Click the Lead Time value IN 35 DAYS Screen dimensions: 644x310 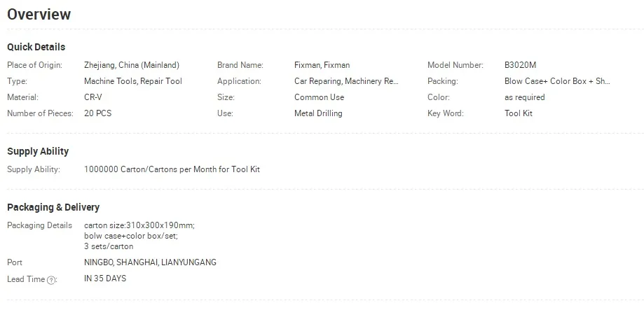click(x=105, y=279)
